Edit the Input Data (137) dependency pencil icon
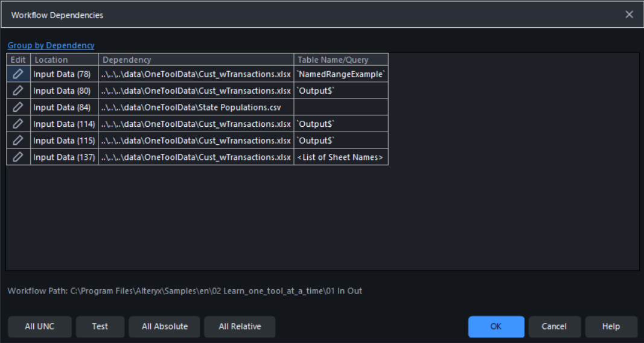 (x=18, y=157)
